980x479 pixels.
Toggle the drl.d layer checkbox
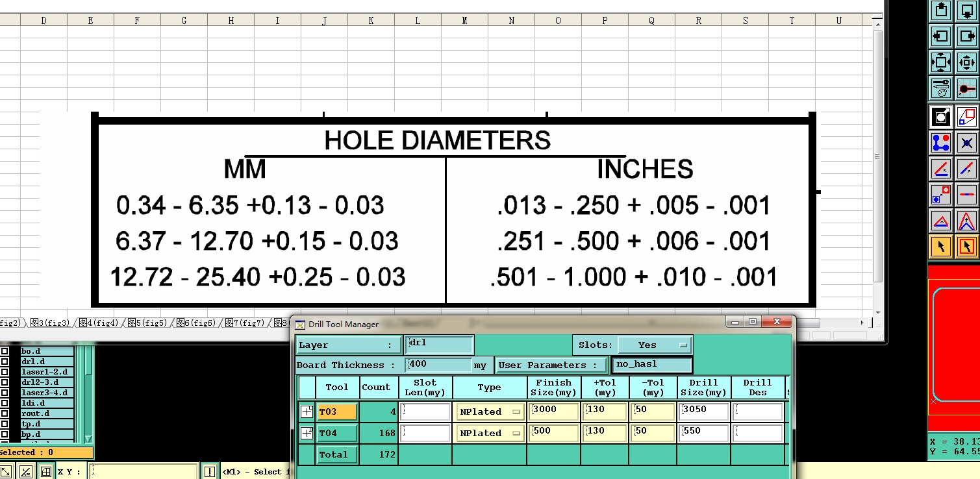5,362
